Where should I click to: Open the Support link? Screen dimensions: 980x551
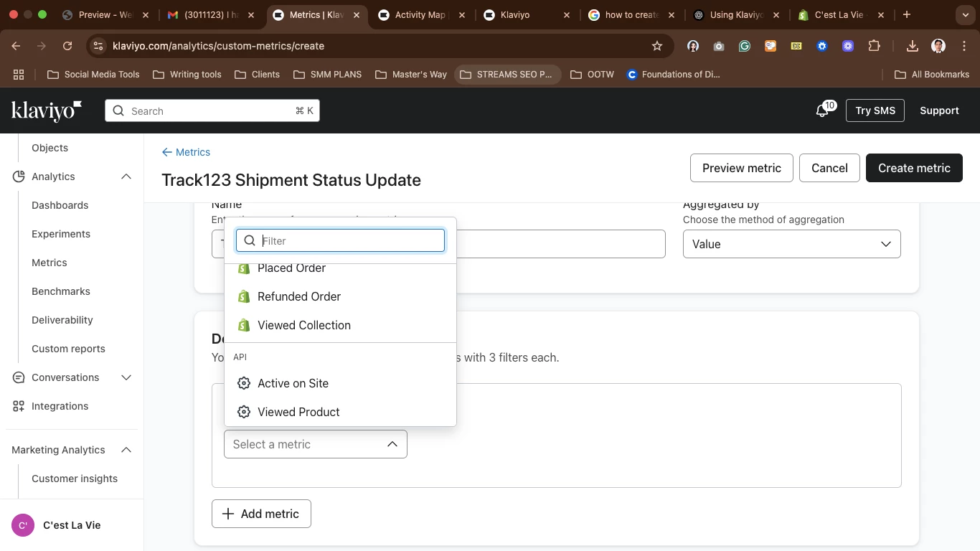tap(939, 110)
